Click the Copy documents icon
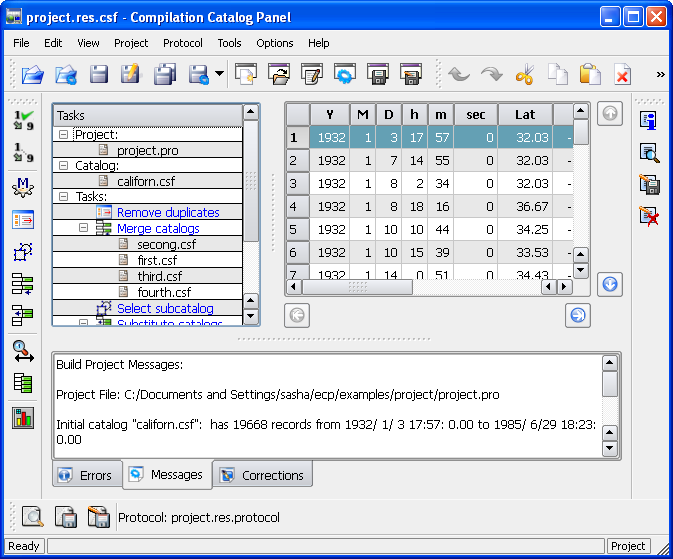Screen dimensions: 673x559 tap(558, 75)
